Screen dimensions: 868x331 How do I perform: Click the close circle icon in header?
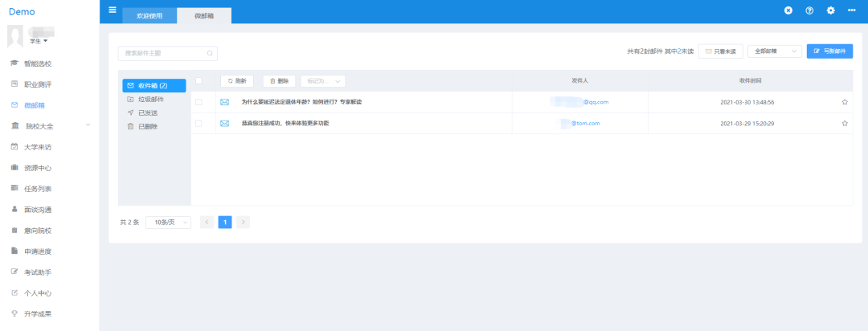tap(788, 10)
